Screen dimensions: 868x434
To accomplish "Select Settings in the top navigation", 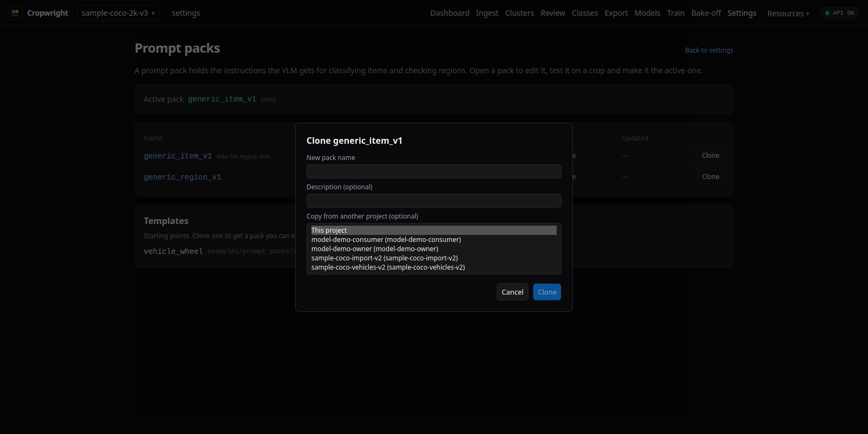I will coord(742,13).
